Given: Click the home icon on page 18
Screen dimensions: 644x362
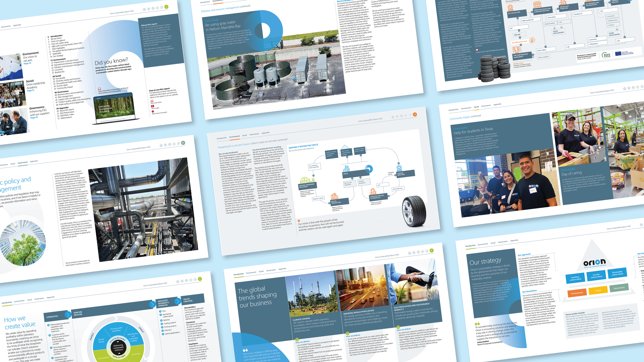Looking at the screenshot, I should (x=393, y=117).
